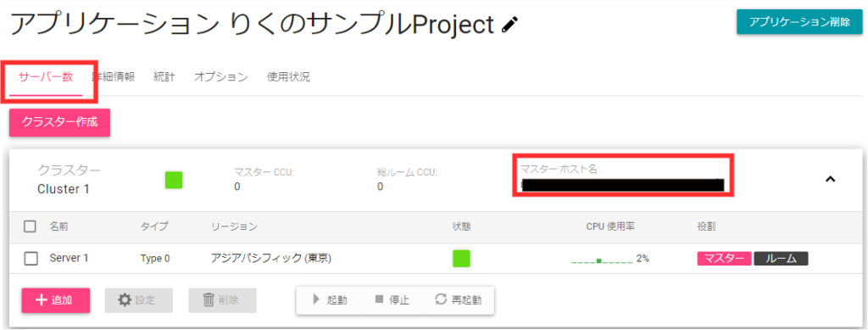Click the CPU usage sparkline for Server 1
Screen dimensions: 868x330
point(603,259)
